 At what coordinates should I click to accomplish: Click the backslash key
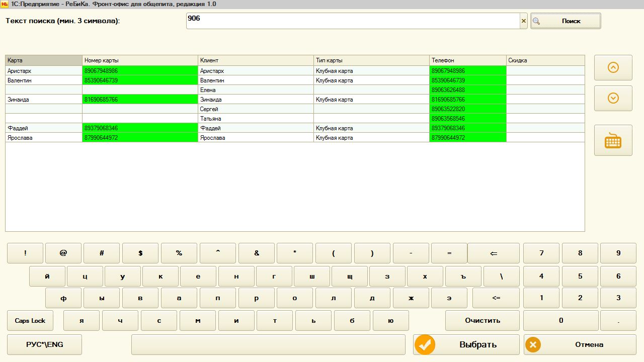(502, 276)
